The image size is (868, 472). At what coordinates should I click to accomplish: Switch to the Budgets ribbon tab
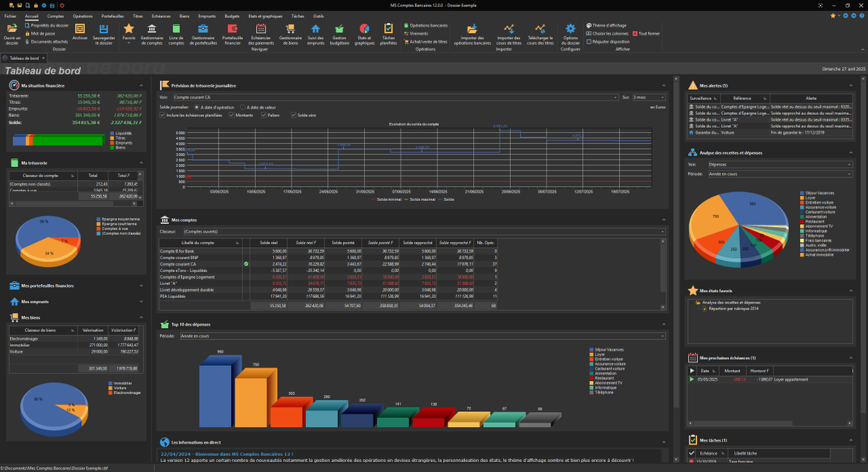pyautogui.click(x=232, y=15)
